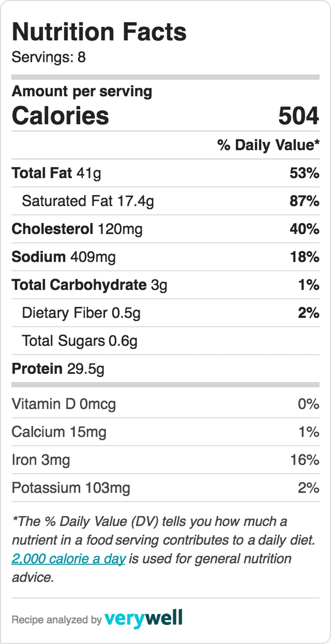Click the "Recipe analyzed by" text
331x644 pixels.
56,619
